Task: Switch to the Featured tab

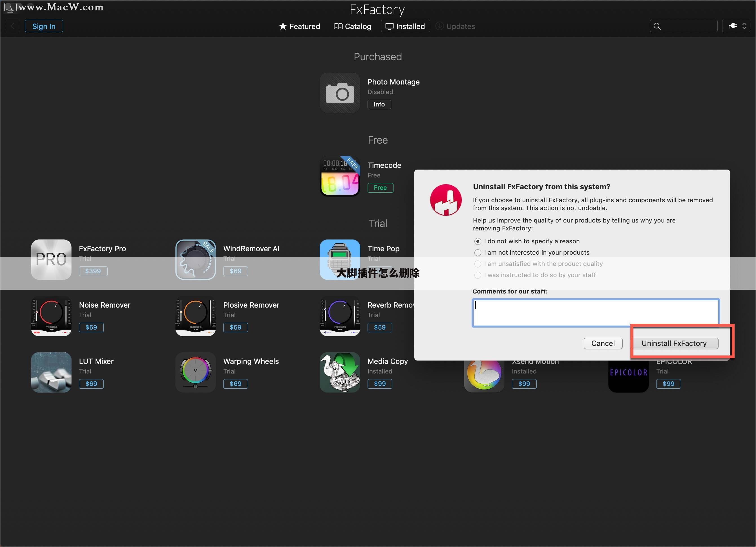Action: click(x=299, y=26)
